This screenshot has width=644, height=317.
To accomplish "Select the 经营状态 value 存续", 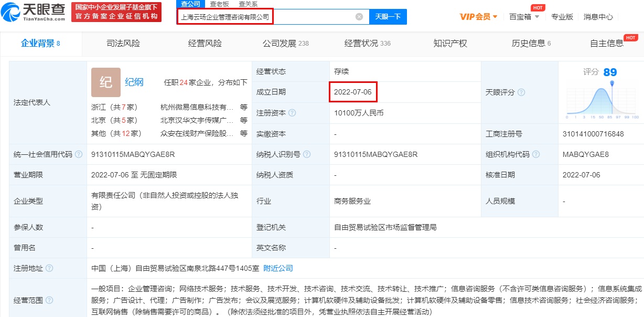I will (x=341, y=71).
